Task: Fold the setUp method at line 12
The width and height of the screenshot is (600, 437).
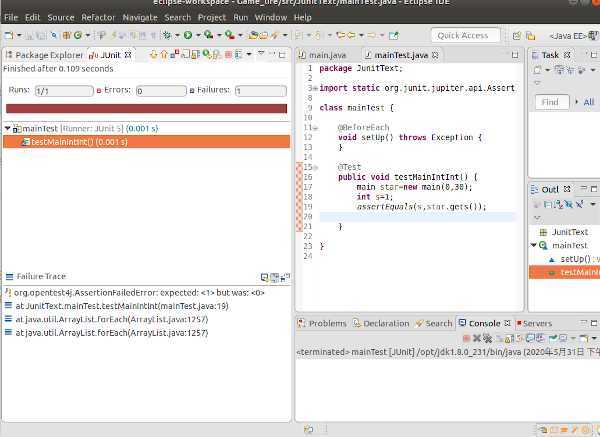Action: tap(313, 128)
